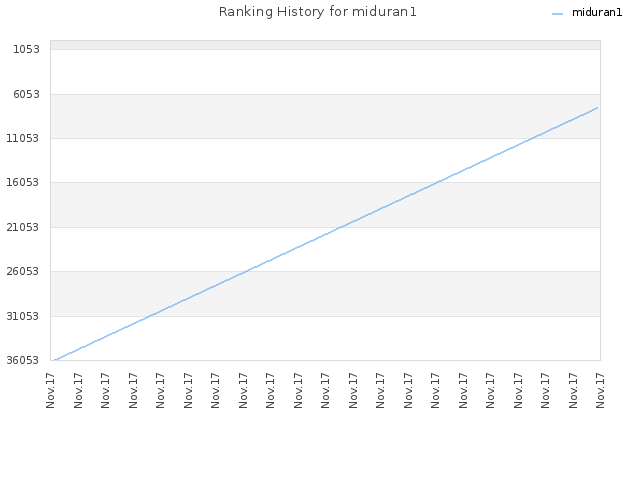The width and height of the screenshot is (640, 480).
Task: Click the blue legend line marker
Action: tap(557, 14)
